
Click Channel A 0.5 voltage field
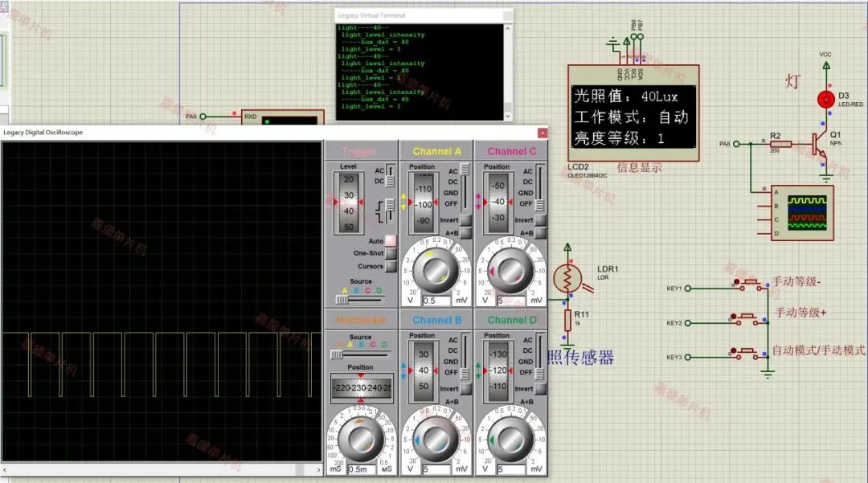point(436,301)
